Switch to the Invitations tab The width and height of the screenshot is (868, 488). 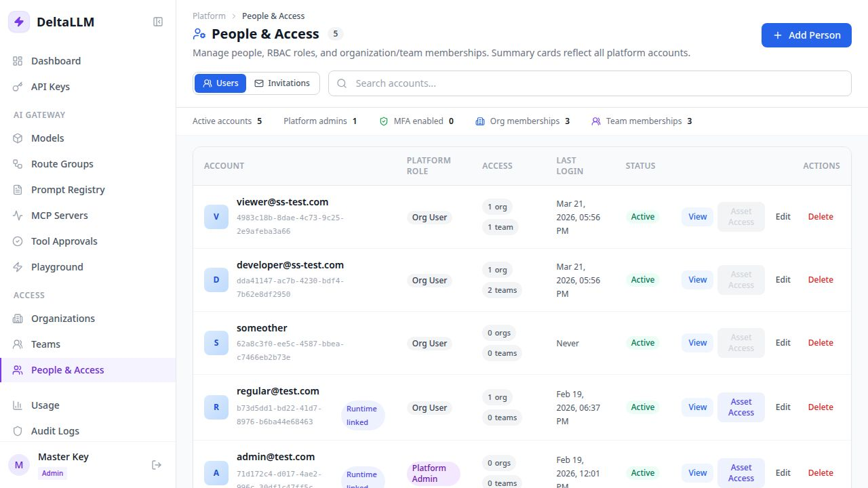[282, 83]
